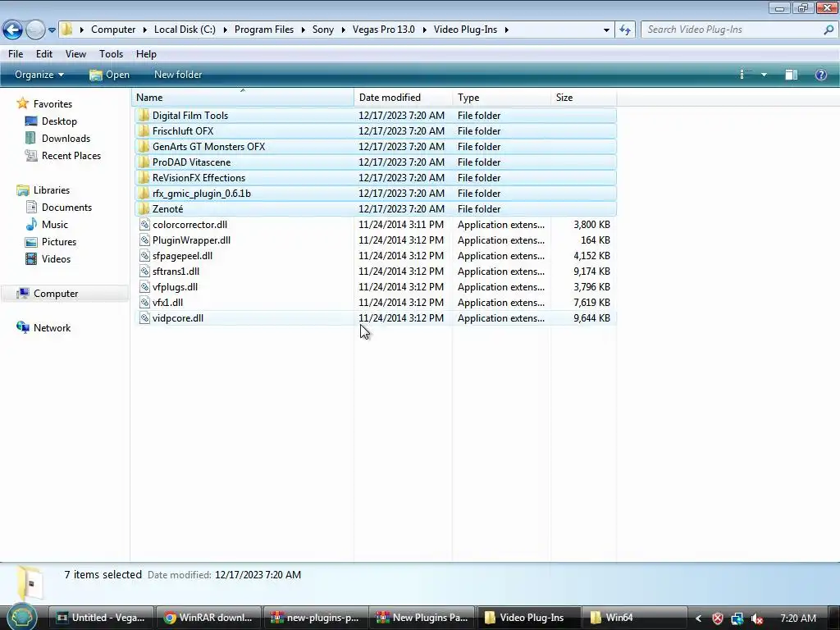Click Computer in the address breadcrumb
840x630 pixels.
pyautogui.click(x=113, y=30)
